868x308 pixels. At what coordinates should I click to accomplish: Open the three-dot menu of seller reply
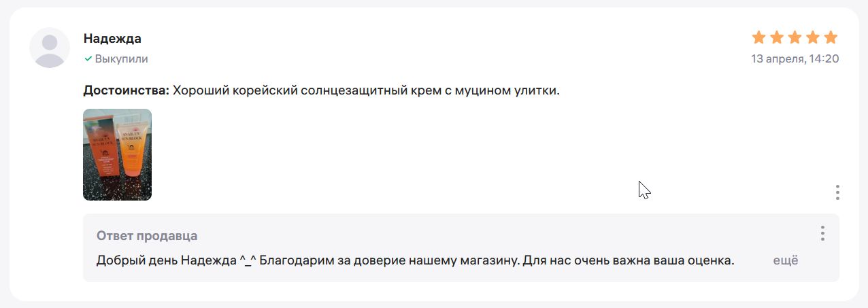(822, 233)
